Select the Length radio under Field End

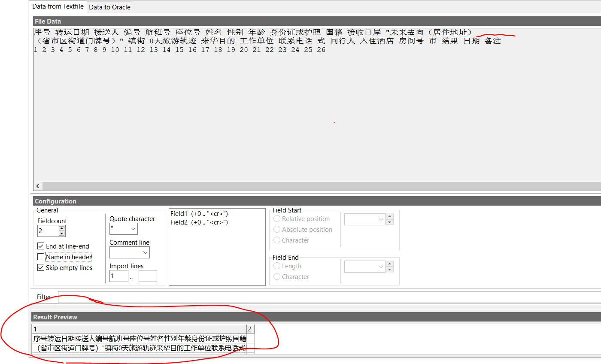point(277,266)
